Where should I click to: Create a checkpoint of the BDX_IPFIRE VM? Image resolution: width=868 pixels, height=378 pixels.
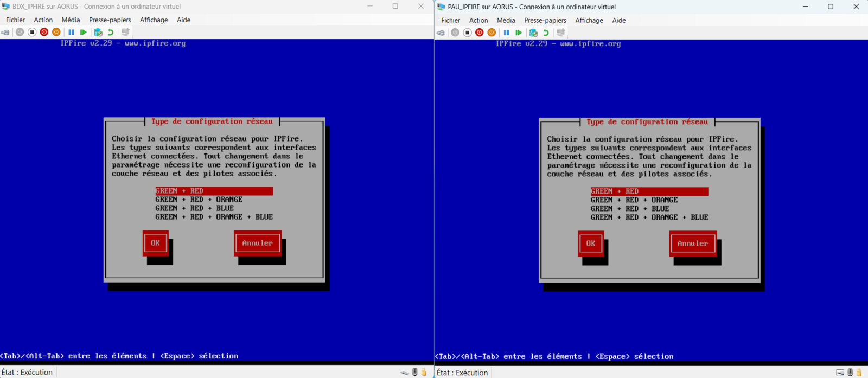(x=98, y=33)
